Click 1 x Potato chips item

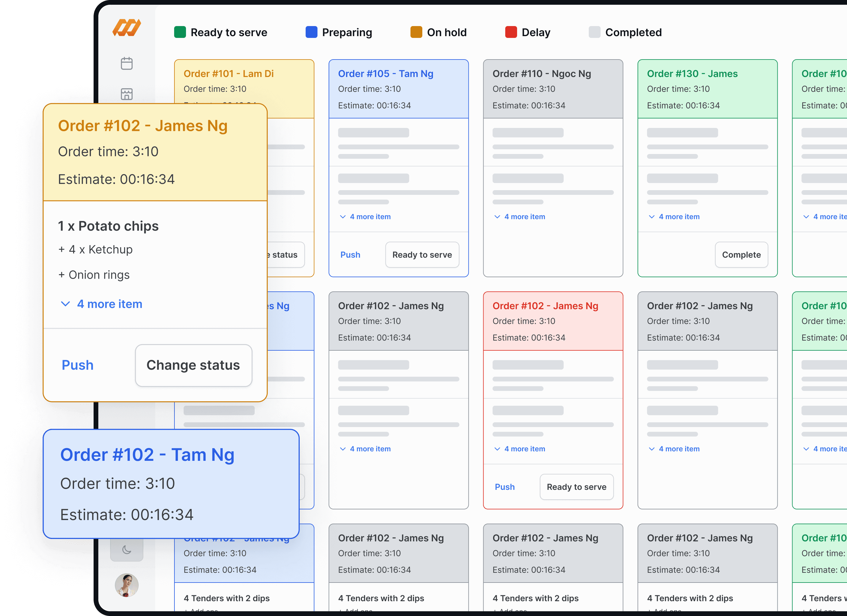(x=108, y=226)
